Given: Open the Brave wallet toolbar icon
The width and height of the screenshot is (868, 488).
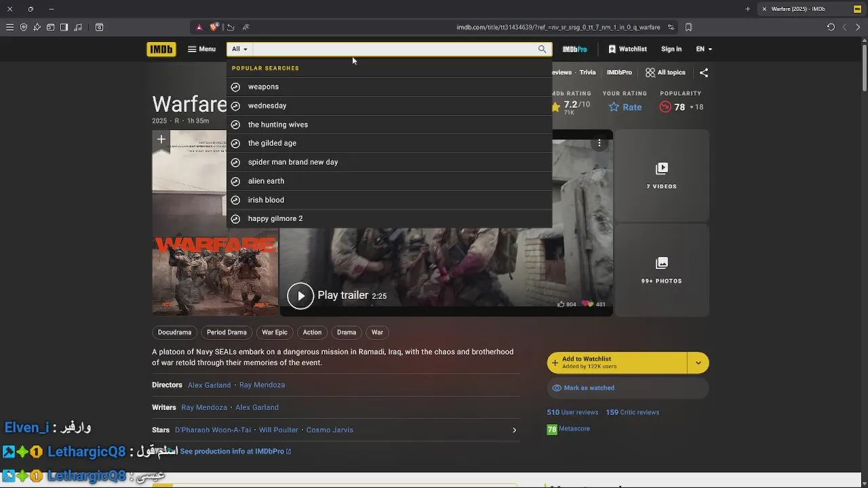Looking at the screenshot, I should [50, 27].
